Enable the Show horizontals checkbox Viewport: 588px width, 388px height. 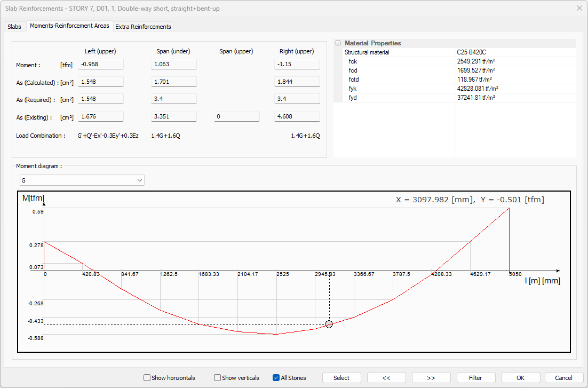(147, 378)
